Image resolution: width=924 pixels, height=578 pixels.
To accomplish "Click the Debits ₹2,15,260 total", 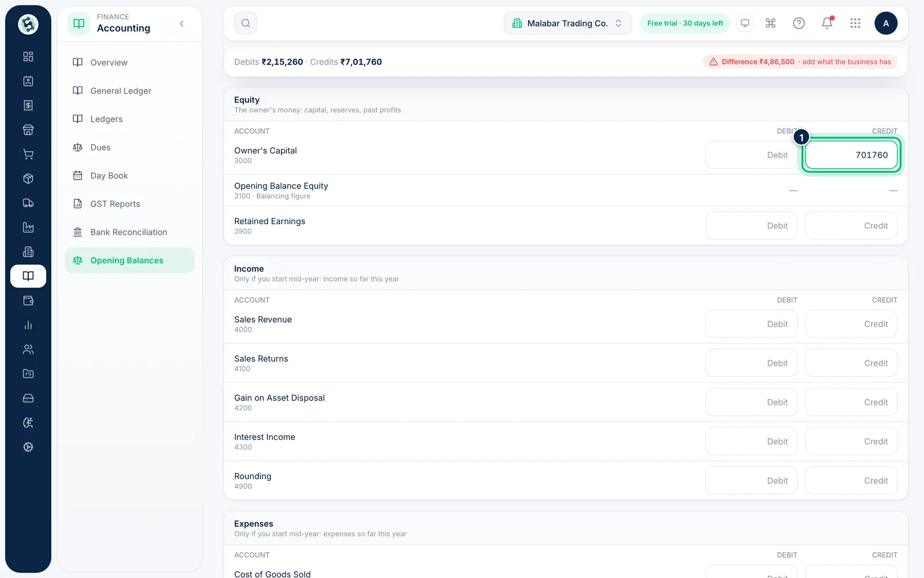I will click(269, 62).
